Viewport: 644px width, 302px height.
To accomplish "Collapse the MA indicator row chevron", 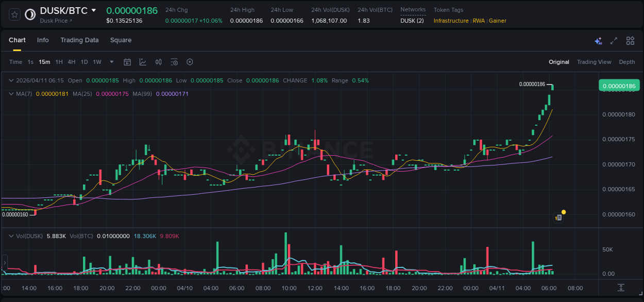I will coord(10,94).
